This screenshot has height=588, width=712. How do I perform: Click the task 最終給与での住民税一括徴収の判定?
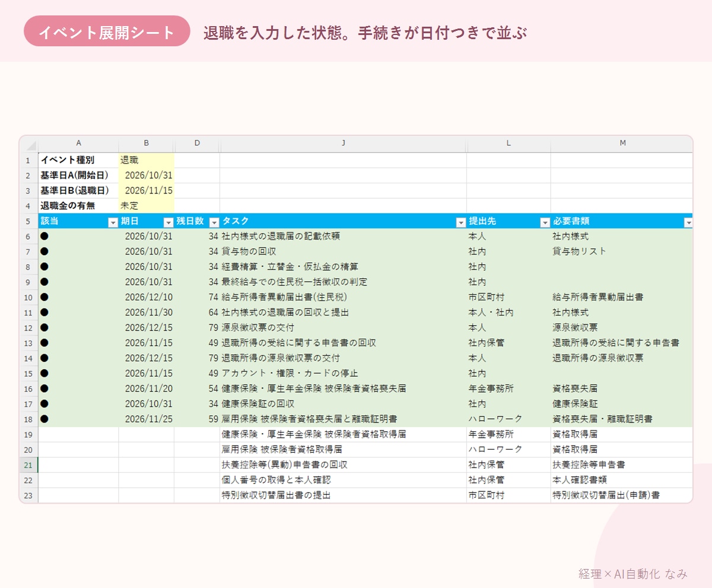[294, 282]
